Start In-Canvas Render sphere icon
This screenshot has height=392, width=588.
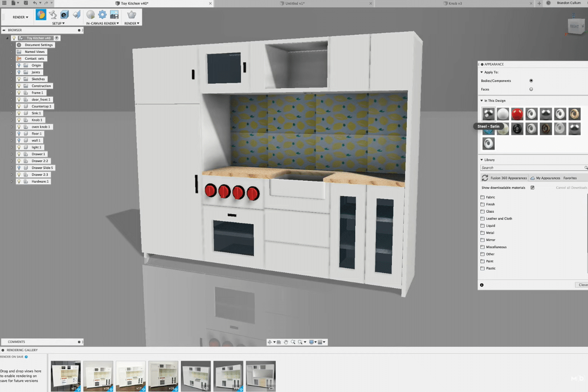(91, 15)
